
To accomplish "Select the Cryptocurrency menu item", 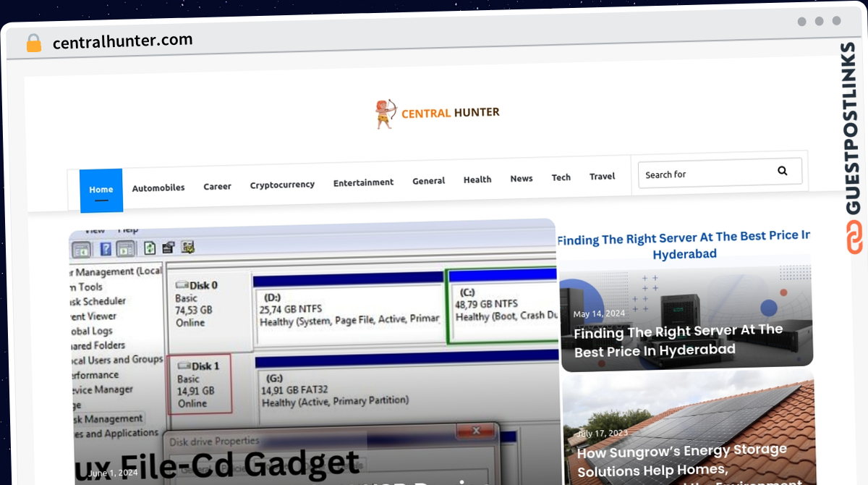I will (x=282, y=185).
